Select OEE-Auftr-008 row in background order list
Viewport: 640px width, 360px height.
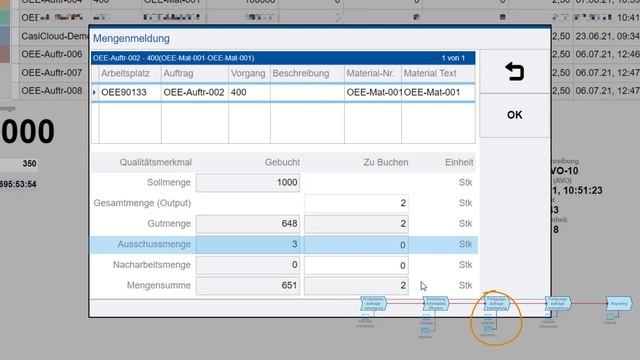52,91
